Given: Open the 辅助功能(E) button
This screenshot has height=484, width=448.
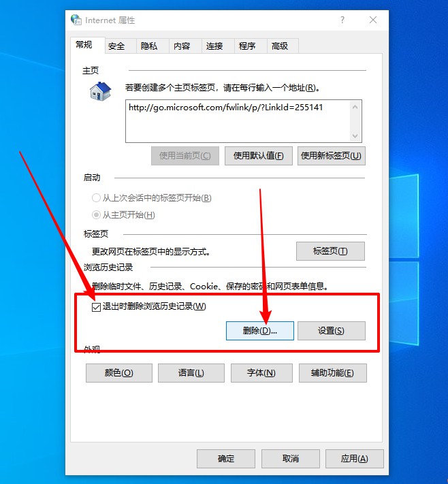Looking at the screenshot, I should click(x=333, y=373).
